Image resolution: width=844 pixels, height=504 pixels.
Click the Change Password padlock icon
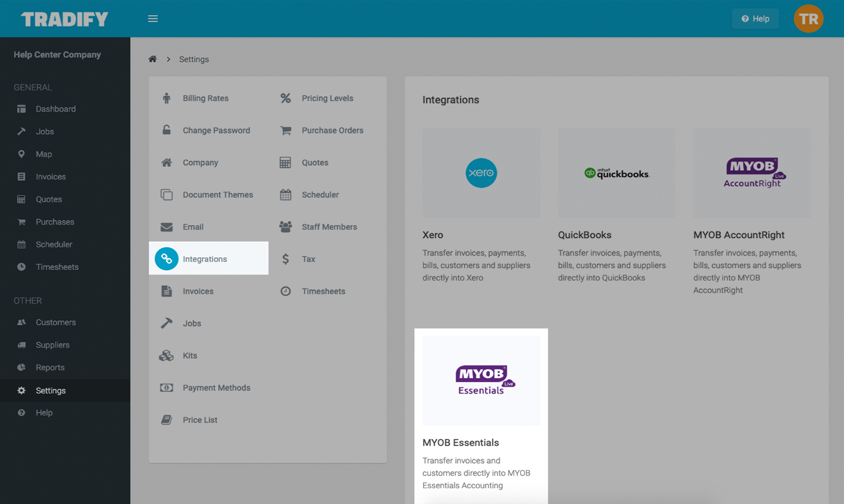166,130
